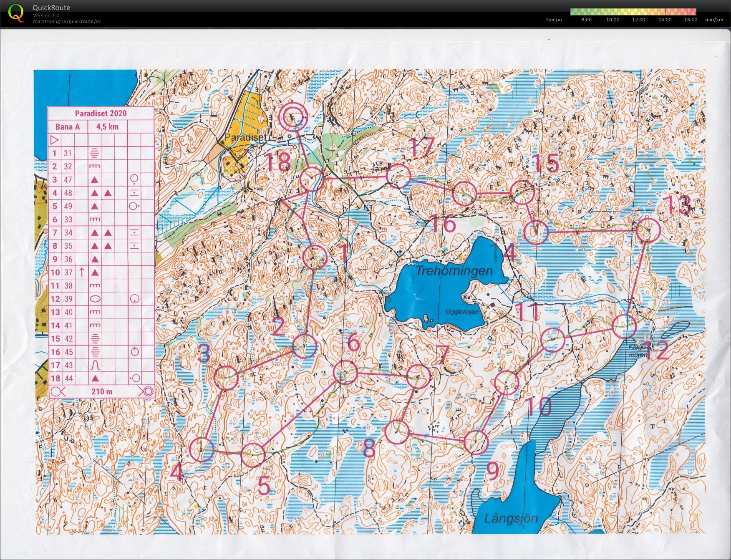Click the Bana A cell

click(67, 126)
